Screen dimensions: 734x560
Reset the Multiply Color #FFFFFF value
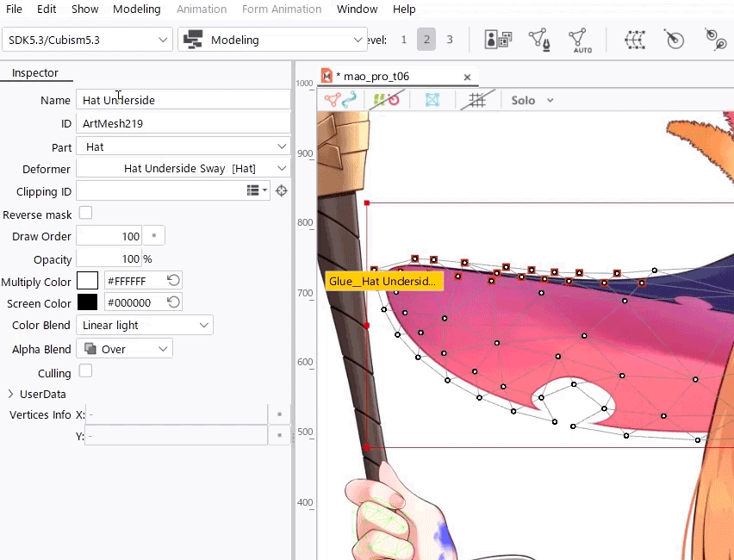tap(173, 280)
